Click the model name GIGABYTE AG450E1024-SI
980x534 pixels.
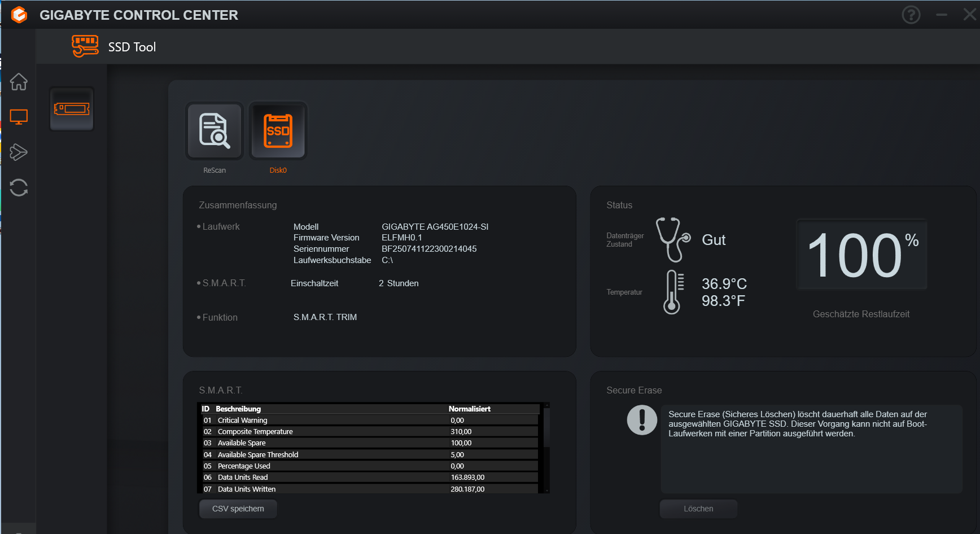tap(435, 227)
